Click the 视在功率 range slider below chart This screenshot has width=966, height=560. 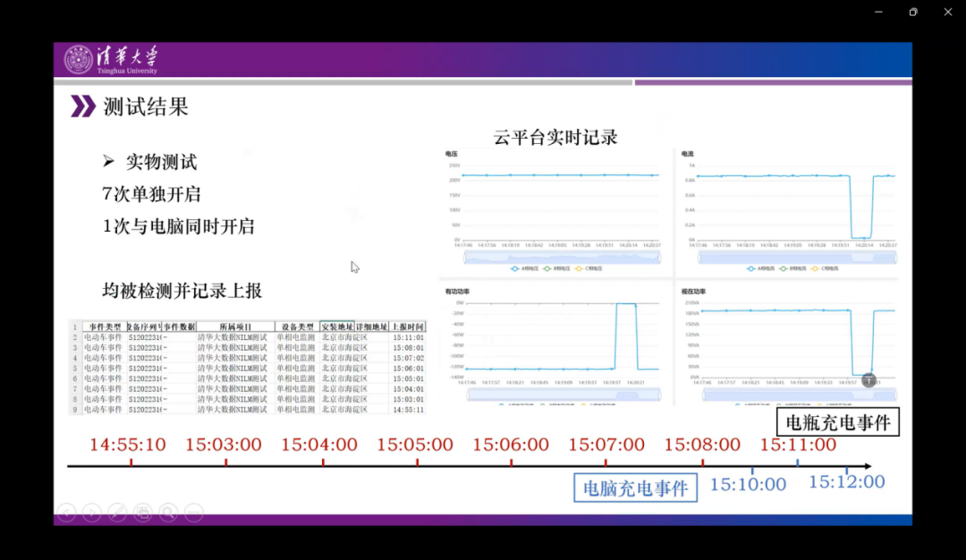tap(800, 395)
